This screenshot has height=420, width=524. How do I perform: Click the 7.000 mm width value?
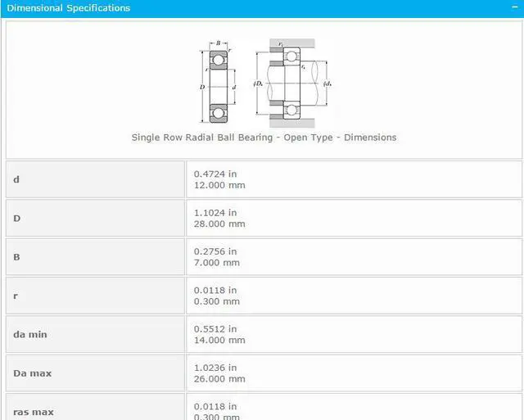point(216,263)
